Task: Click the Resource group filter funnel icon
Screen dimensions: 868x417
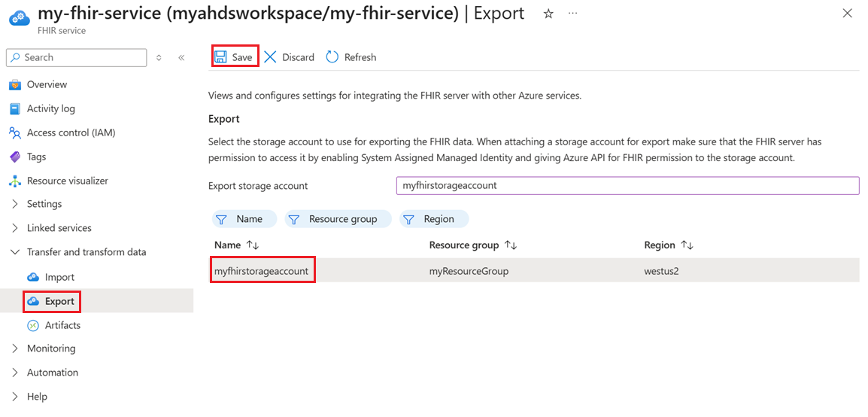Action: point(294,219)
